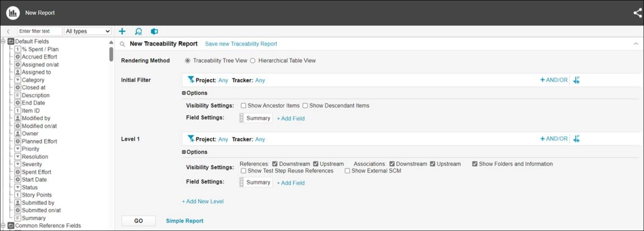Viewport: 644px width, 231px height.
Task: Click the plus add icon in toolbar
Action: point(122,31)
